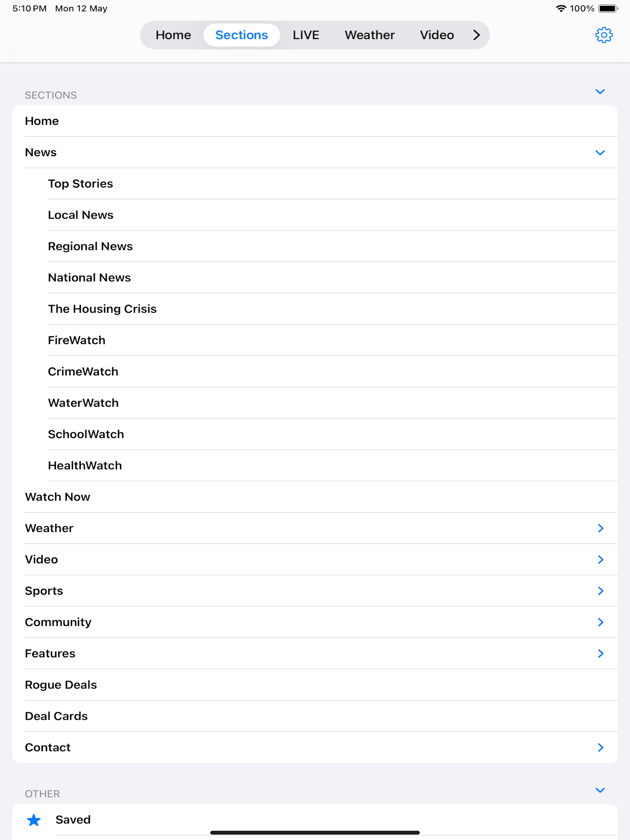Switch to the Weather tab at top
630x840 pixels.
click(370, 35)
